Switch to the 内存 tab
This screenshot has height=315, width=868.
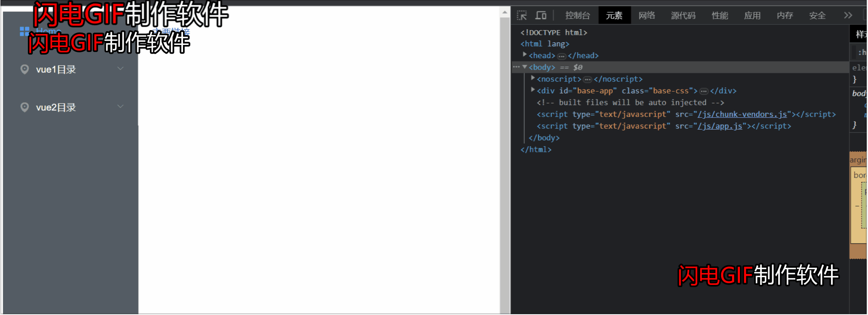tap(785, 16)
